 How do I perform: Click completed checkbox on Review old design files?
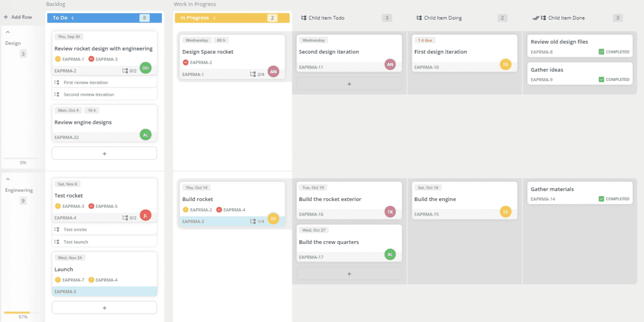click(x=601, y=52)
